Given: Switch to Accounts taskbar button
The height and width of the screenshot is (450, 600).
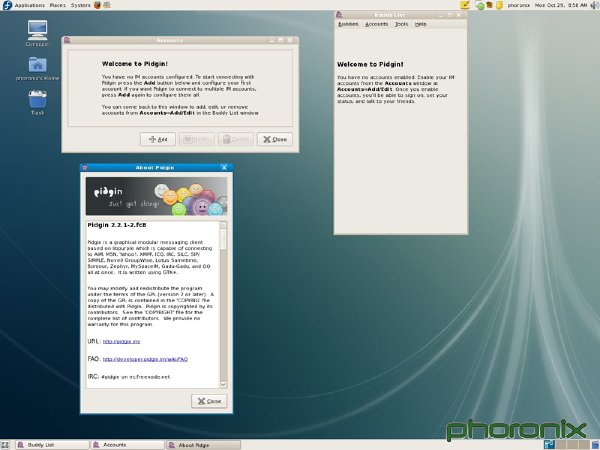Looking at the screenshot, I should 128,445.
